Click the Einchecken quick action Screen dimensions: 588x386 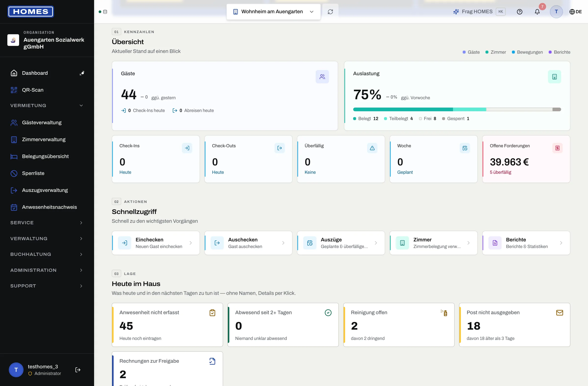point(156,243)
